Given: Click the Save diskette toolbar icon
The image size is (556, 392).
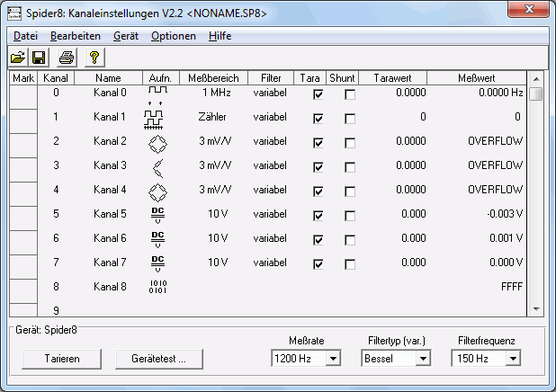Looking at the screenshot, I should click(39, 58).
